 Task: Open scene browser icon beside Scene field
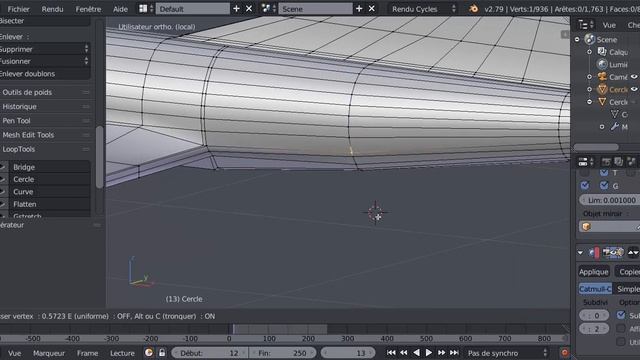[269, 9]
